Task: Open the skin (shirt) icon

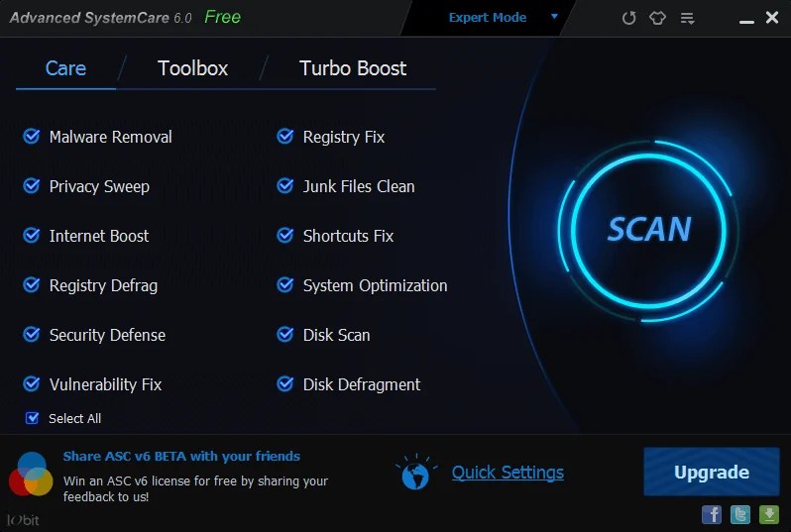Action: pos(658,19)
